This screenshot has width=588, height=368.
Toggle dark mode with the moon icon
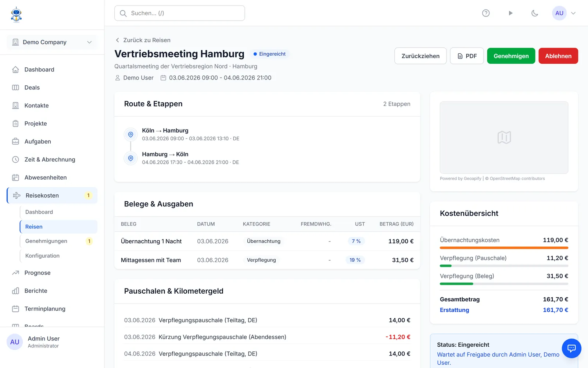(x=535, y=13)
